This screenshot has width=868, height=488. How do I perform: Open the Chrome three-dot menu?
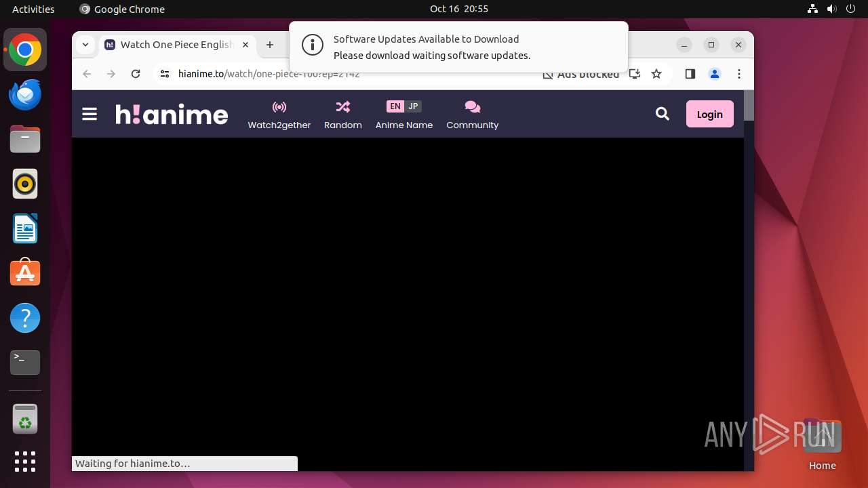[x=739, y=74]
